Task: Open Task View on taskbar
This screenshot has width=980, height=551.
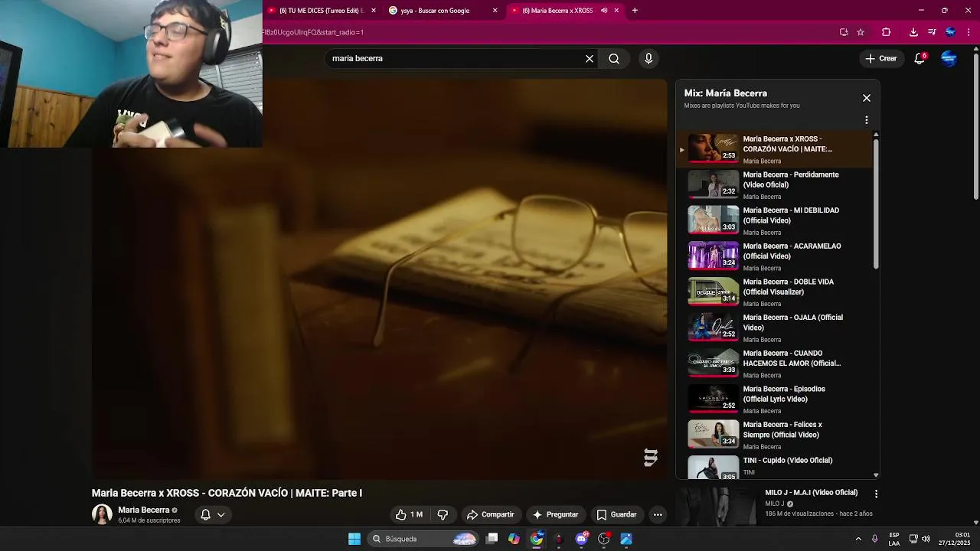Action: [492, 539]
